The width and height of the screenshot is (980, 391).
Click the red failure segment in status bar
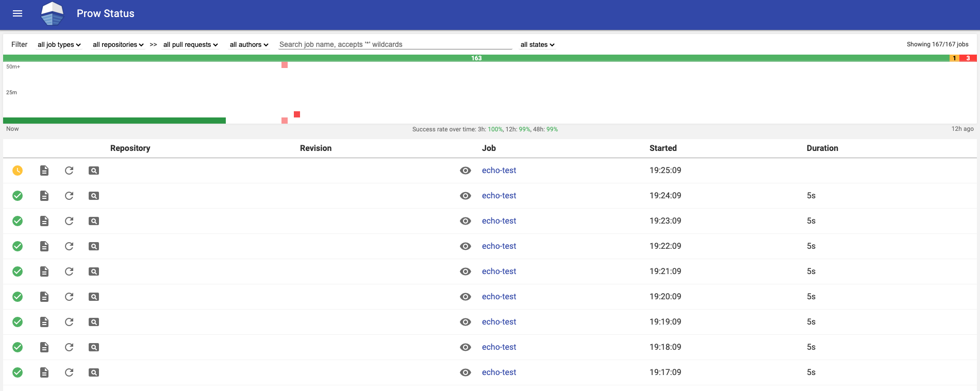968,58
